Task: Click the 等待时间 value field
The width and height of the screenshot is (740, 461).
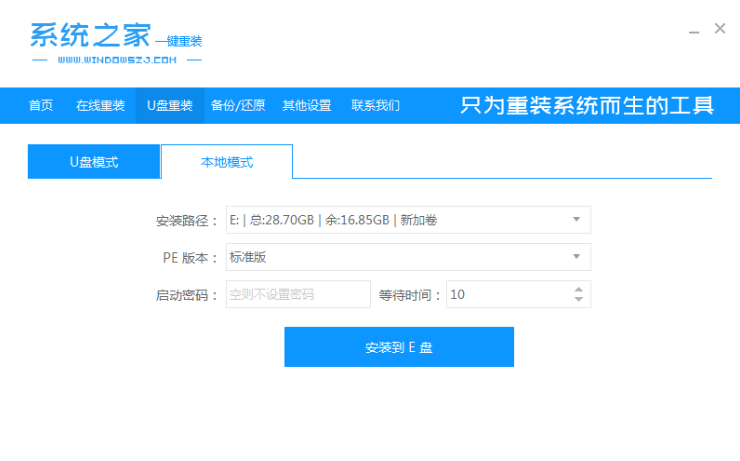Action: click(x=505, y=294)
